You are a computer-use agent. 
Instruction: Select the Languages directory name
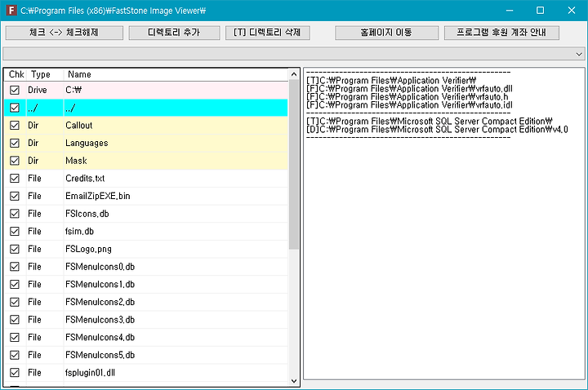(x=87, y=143)
